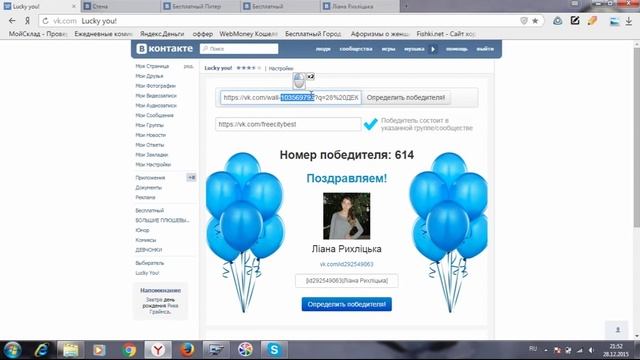This screenshot has height=360, width=640.
Task: Click the RU language indicator
Action: click(x=533, y=349)
